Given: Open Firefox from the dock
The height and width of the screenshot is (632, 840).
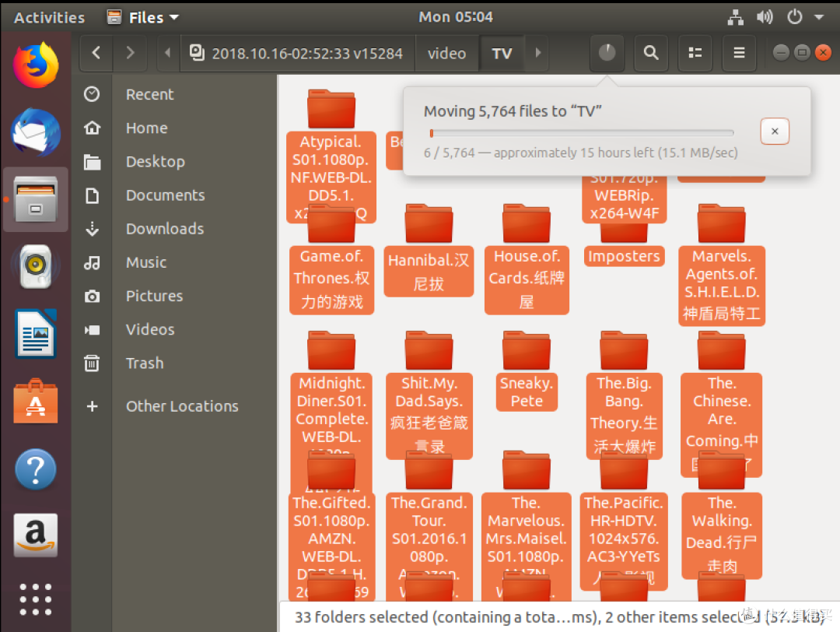Looking at the screenshot, I should pos(35,65).
